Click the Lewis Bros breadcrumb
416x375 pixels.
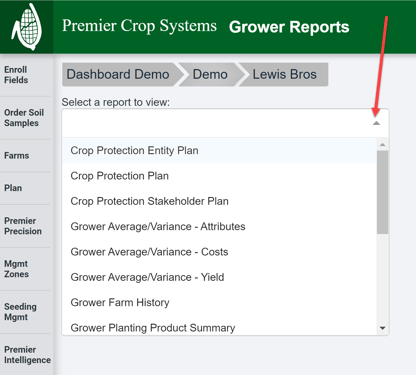(284, 74)
